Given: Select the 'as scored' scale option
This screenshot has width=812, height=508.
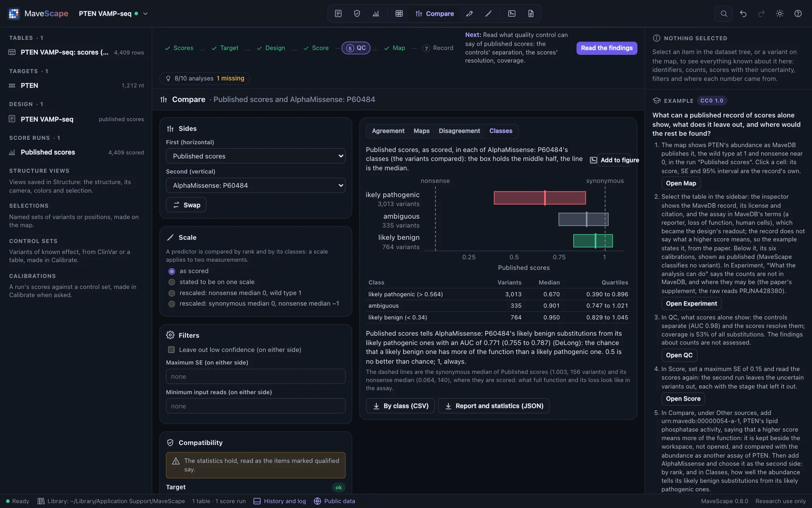Looking at the screenshot, I should tap(172, 271).
